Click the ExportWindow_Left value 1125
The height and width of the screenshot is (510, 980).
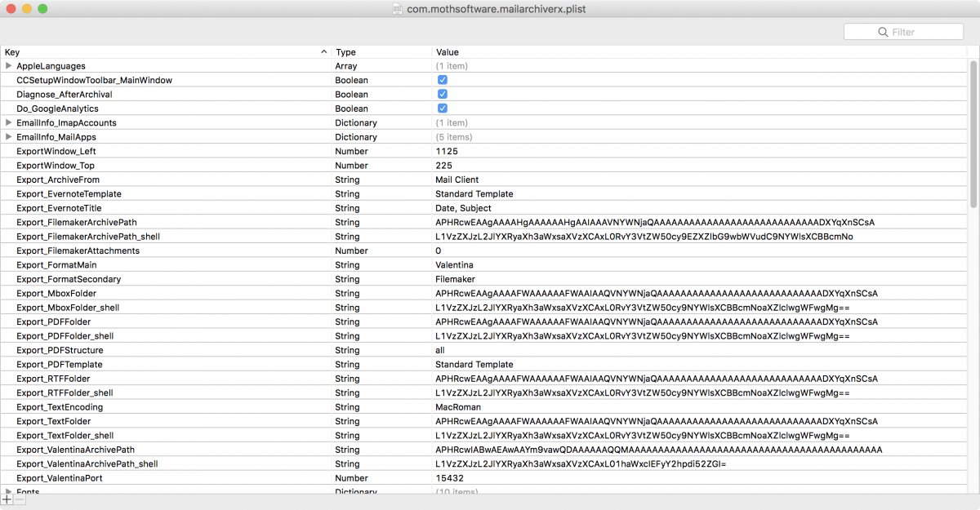tap(447, 151)
